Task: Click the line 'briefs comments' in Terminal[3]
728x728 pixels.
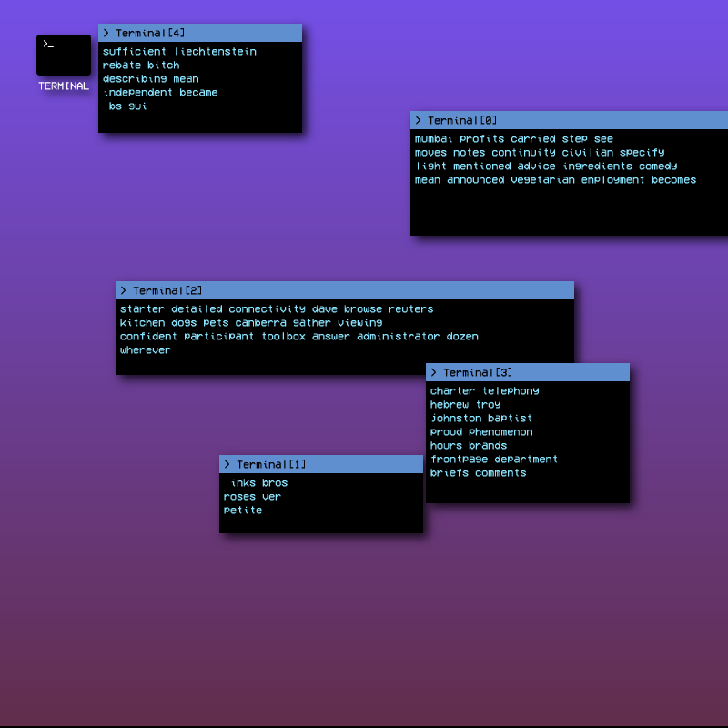Action: (x=478, y=473)
